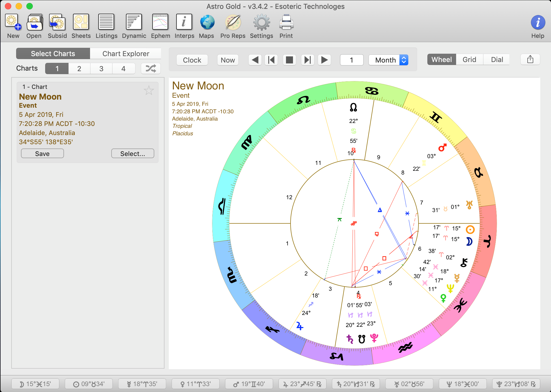Click the Select... button
The width and height of the screenshot is (551, 392).
[133, 154]
